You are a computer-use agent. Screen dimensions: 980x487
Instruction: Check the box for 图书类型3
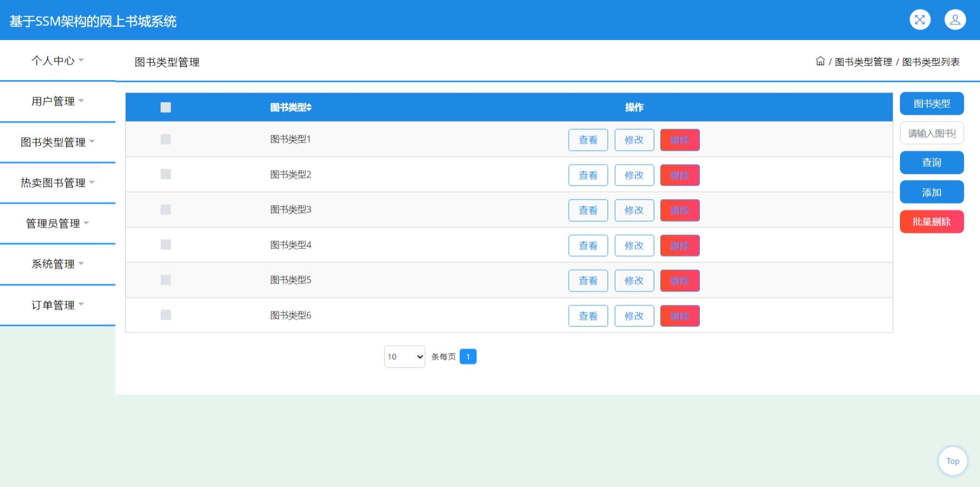point(166,210)
